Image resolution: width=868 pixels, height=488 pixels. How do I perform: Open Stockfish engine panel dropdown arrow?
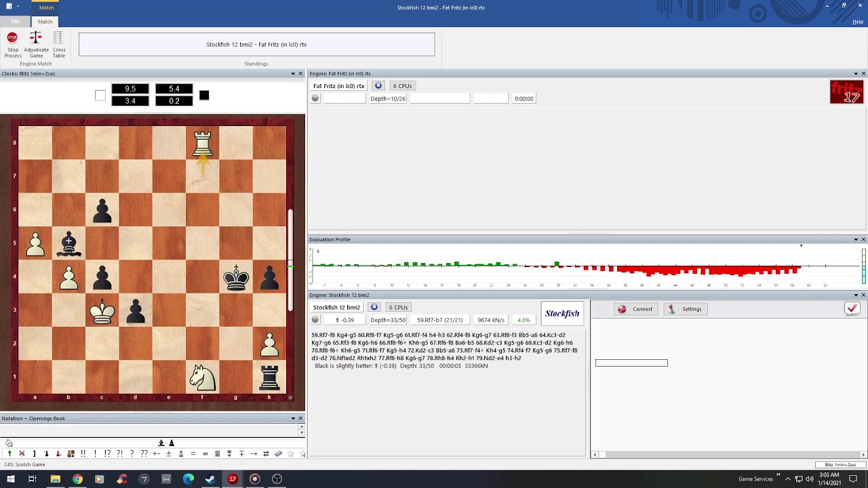[856, 296]
